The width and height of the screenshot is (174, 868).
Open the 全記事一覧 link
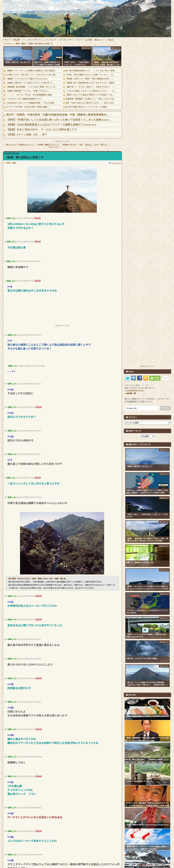tap(130, 393)
